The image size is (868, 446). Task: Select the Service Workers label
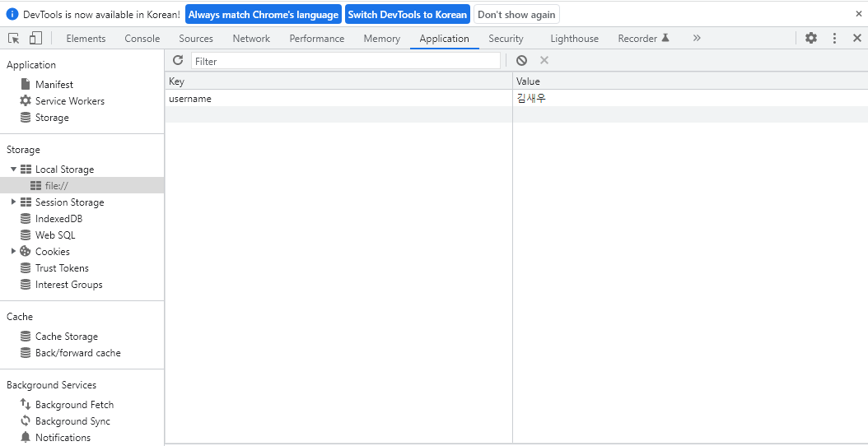pos(70,101)
